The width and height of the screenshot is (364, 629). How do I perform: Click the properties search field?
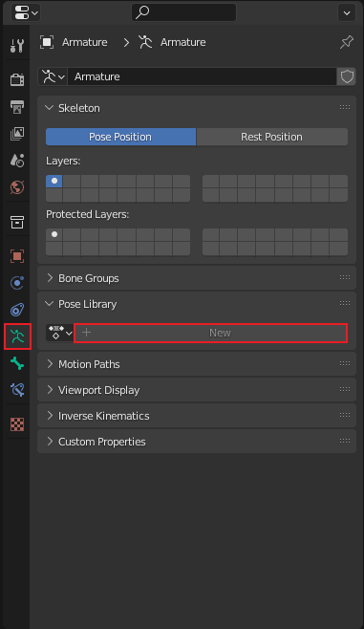tap(184, 12)
